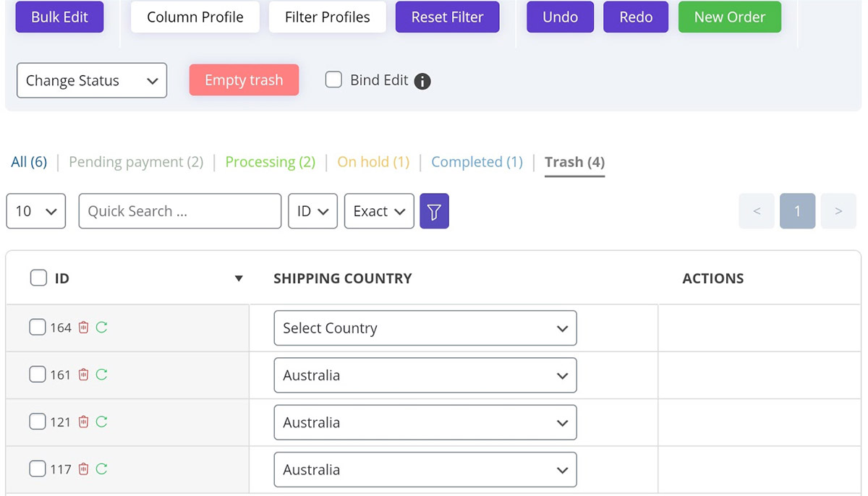Viewport: 868px width, 496px height.
Task: Open the Exact match type dropdown
Action: coord(379,211)
